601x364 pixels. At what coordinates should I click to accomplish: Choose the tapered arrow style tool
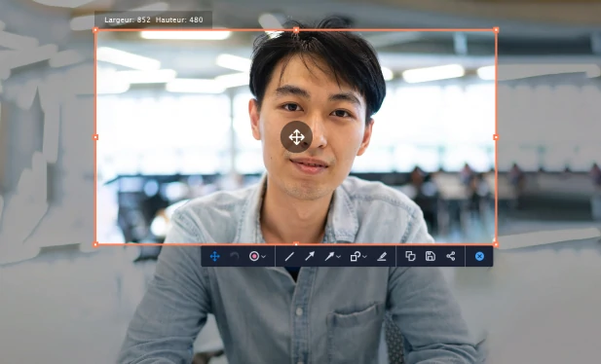(329, 256)
